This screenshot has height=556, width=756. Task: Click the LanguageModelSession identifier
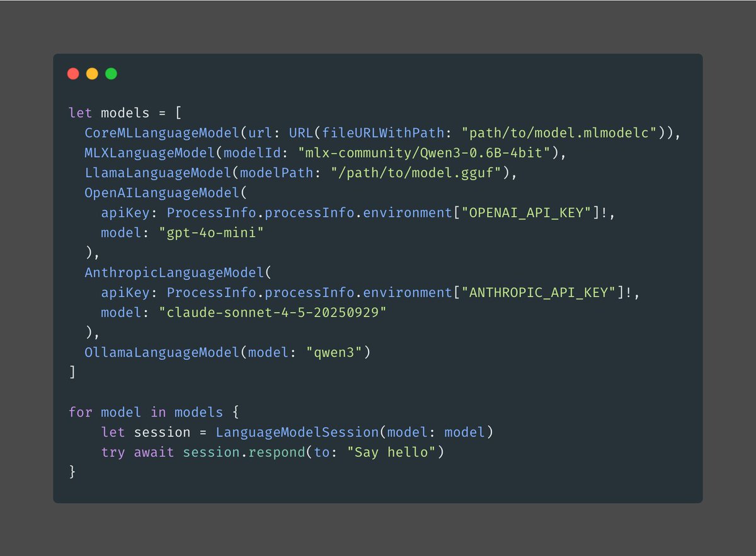[x=297, y=433]
